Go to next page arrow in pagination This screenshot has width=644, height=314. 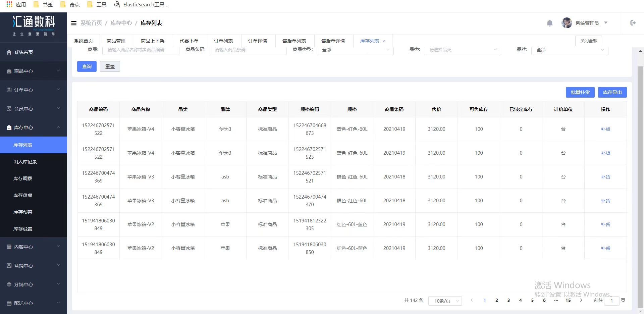[x=581, y=300]
